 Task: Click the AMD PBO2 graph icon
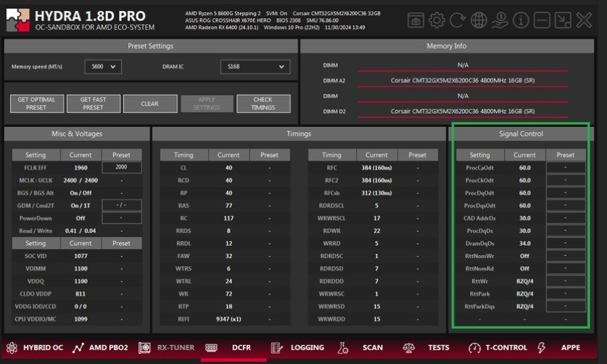78,348
